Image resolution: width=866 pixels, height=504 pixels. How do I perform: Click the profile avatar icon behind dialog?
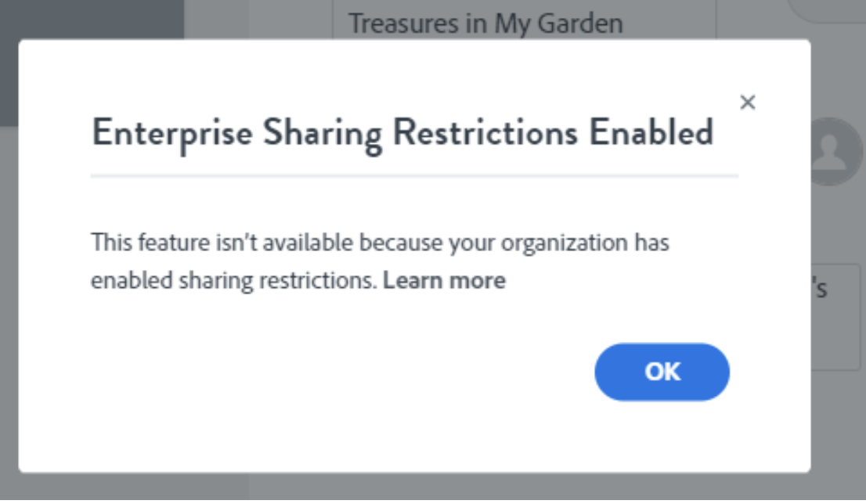[x=835, y=153]
